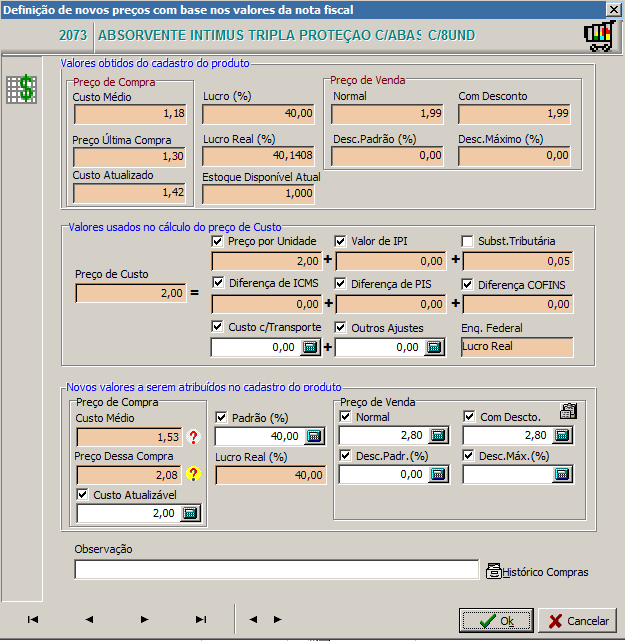The width and height of the screenshot is (625, 641).
Task: Click the Estoque Disponível Atual value 1,000
Action: (258, 193)
